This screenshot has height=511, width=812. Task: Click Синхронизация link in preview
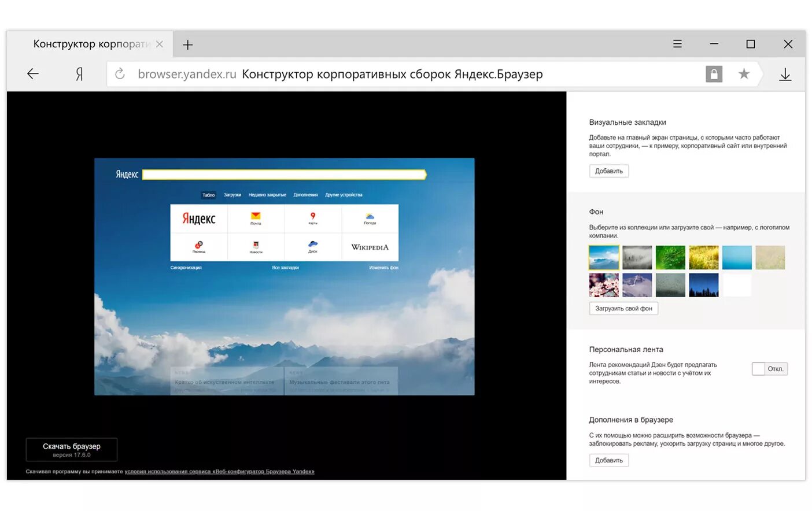coord(186,268)
